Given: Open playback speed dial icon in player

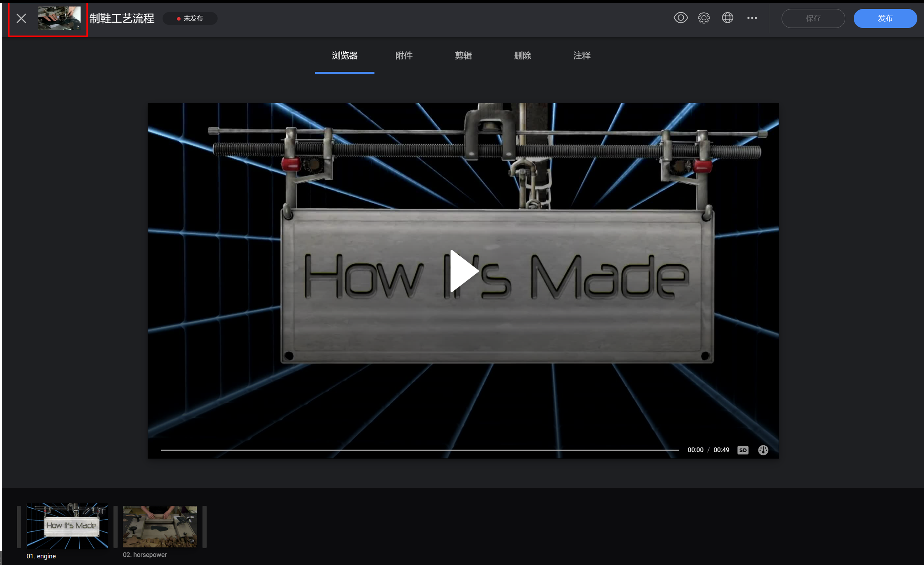Looking at the screenshot, I should 763,450.
